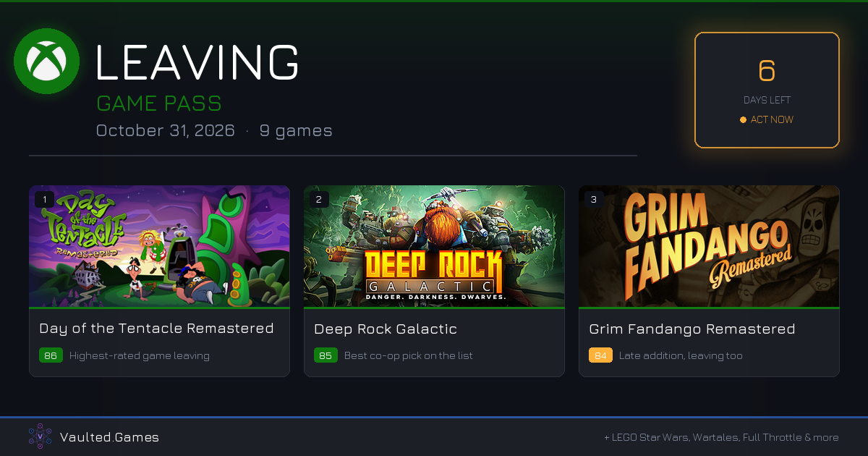868x456 pixels.
Task: Click the ACT NOW label
Action: pos(772,119)
